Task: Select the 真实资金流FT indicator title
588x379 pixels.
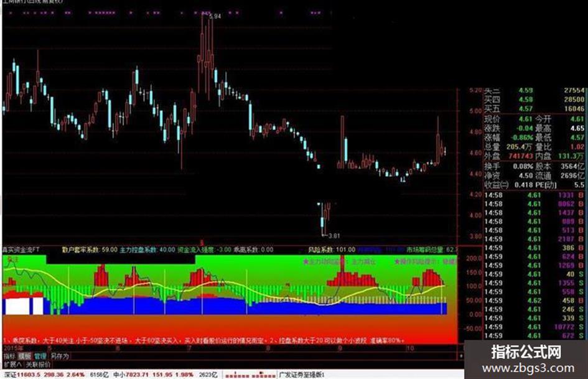Action: (x=21, y=250)
